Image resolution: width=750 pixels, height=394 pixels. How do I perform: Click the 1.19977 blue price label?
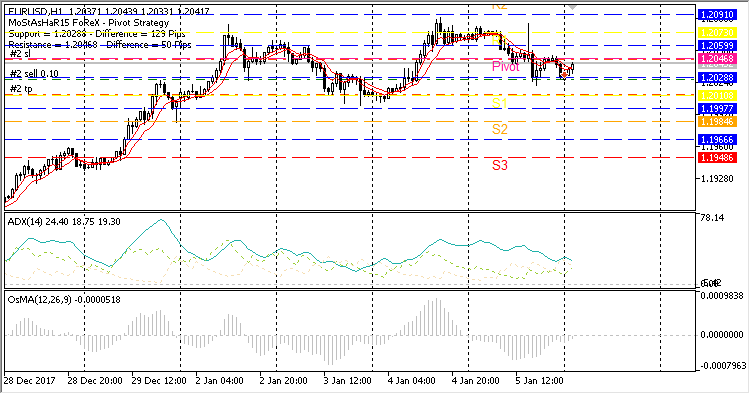tap(717, 109)
